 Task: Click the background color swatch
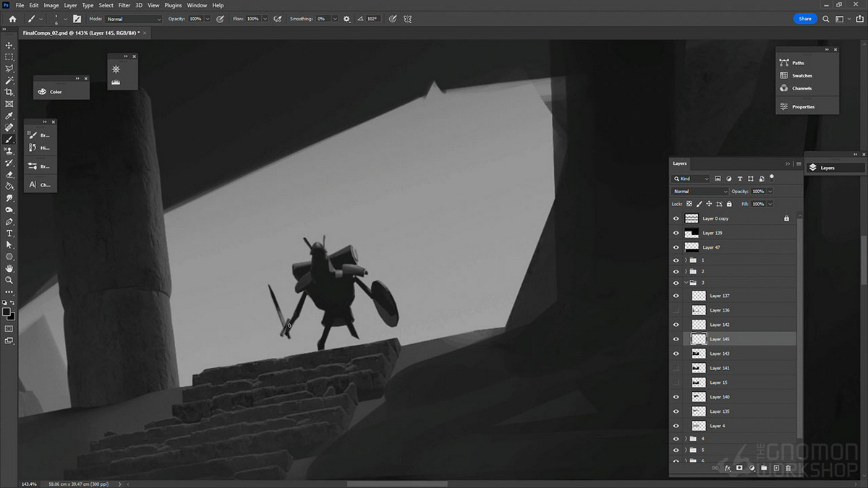coord(12,317)
